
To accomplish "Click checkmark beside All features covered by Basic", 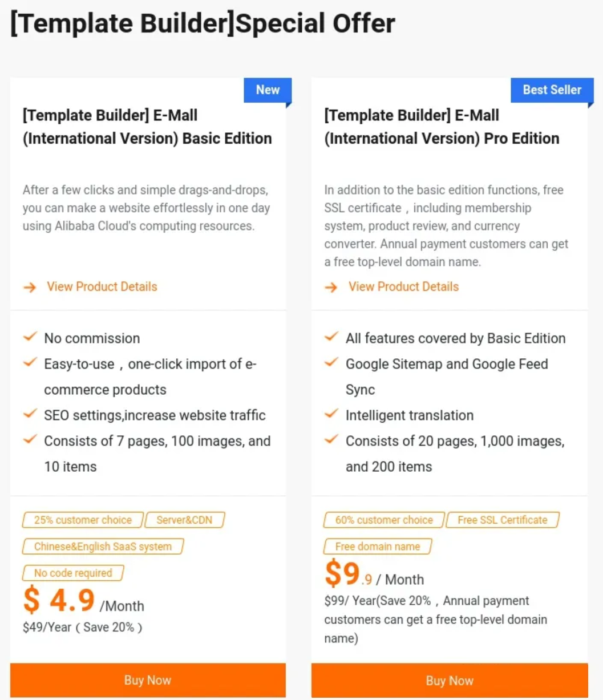I will pos(331,337).
